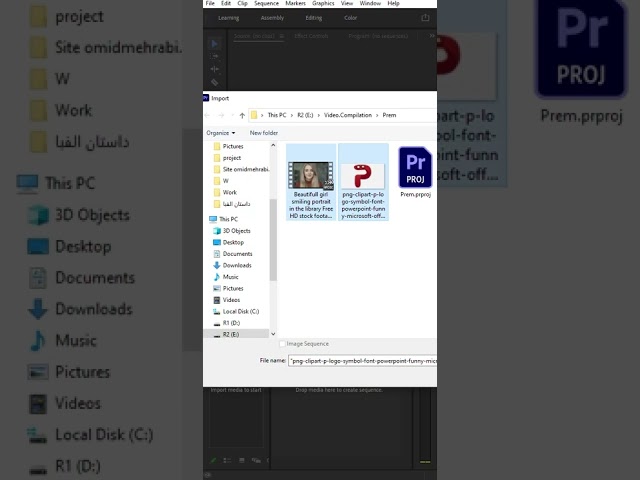
Task: Open the Markers menu
Action: tap(296, 3)
